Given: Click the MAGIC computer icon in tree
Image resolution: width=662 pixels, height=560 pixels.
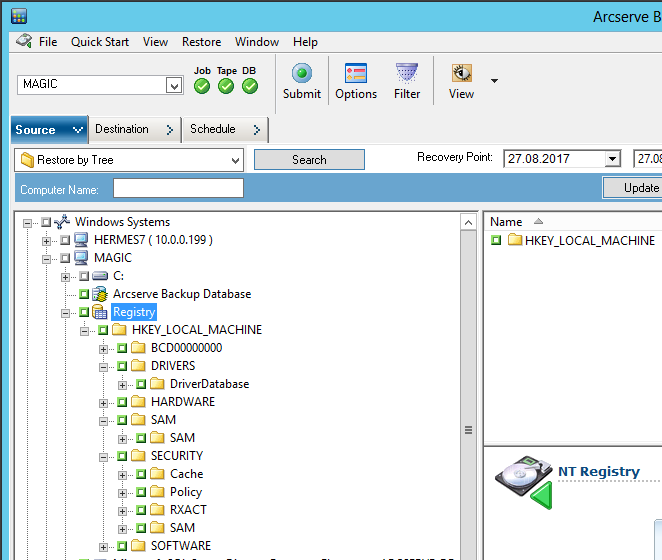Looking at the screenshot, I should pos(81,258).
